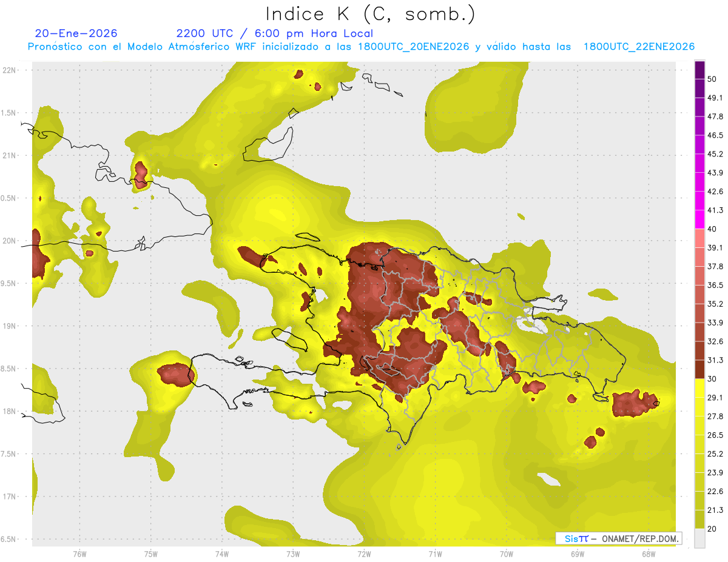This screenshot has height=562, width=728.
Task: Click the "Sistπ – ONAMET/REP.DOM." credit box
Action: coord(619,538)
